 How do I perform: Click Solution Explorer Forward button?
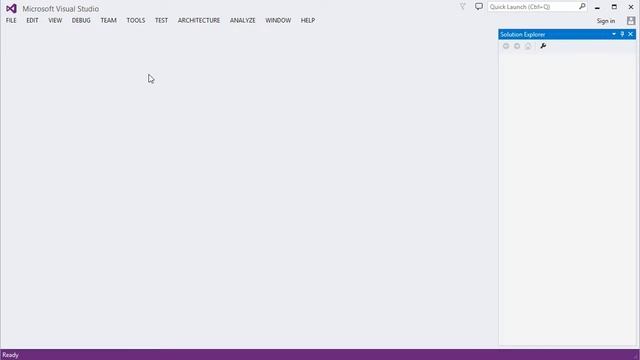[517, 46]
